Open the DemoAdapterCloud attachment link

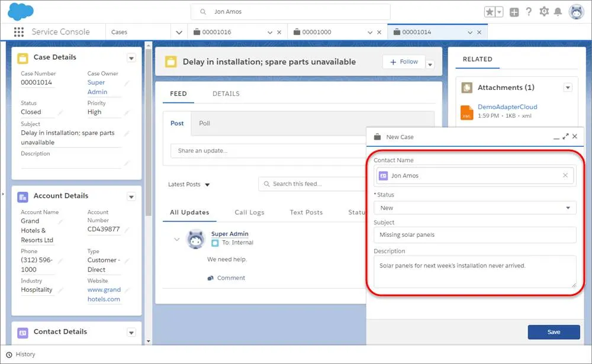point(507,107)
